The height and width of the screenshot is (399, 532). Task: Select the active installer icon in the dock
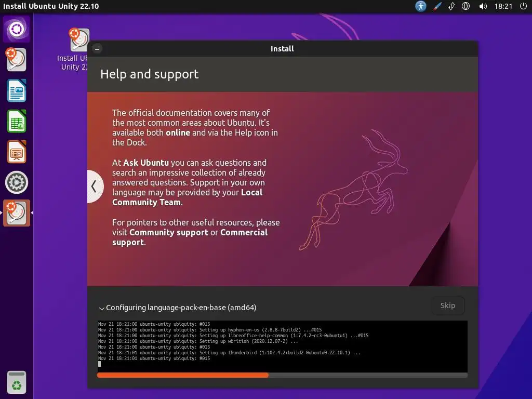tap(17, 212)
